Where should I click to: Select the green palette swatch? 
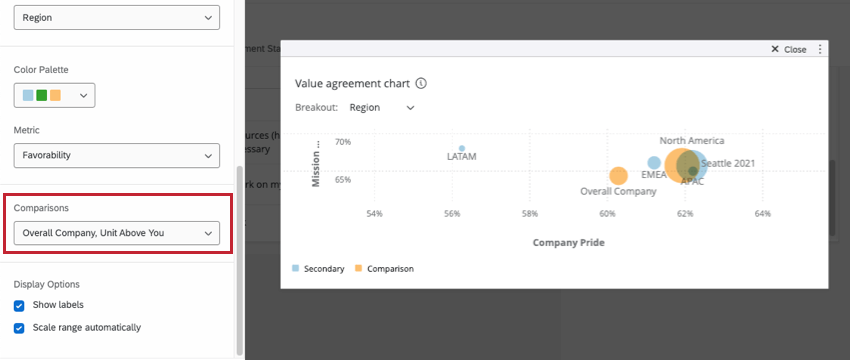tap(42, 95)
